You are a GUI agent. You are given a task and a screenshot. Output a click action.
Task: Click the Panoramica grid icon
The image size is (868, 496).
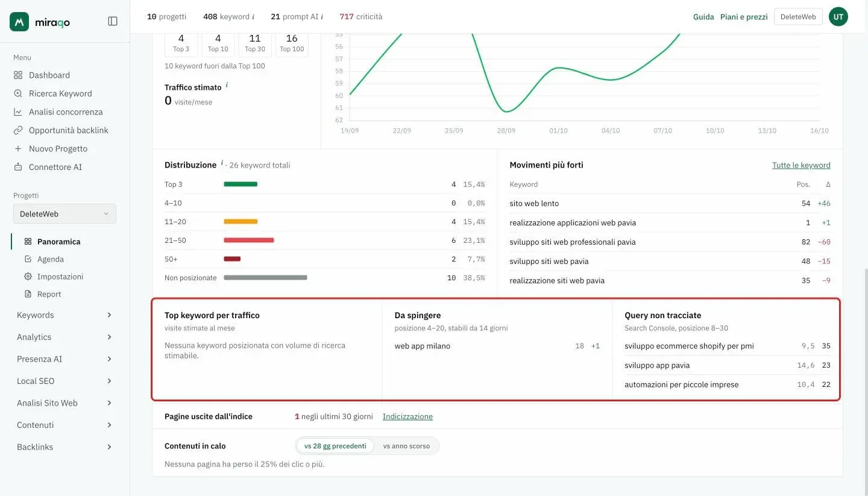pyautogui.click(x=28, y=242)
